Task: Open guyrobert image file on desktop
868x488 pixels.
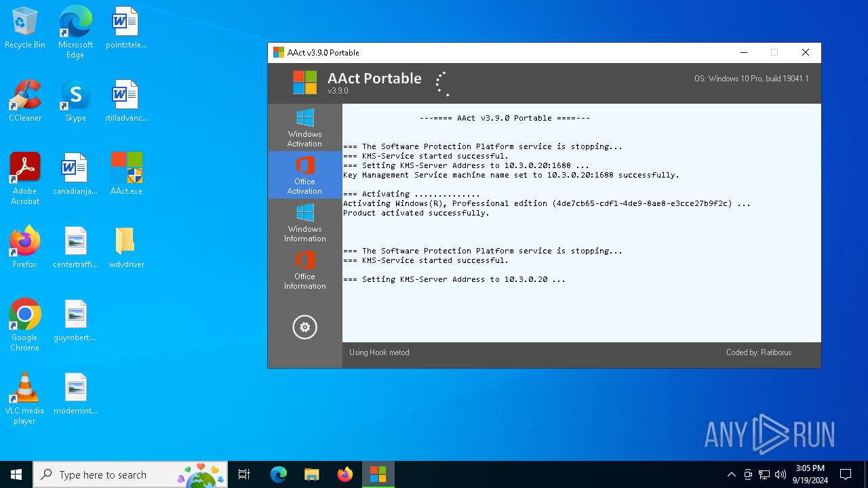Action: click(x=75, y=321)
